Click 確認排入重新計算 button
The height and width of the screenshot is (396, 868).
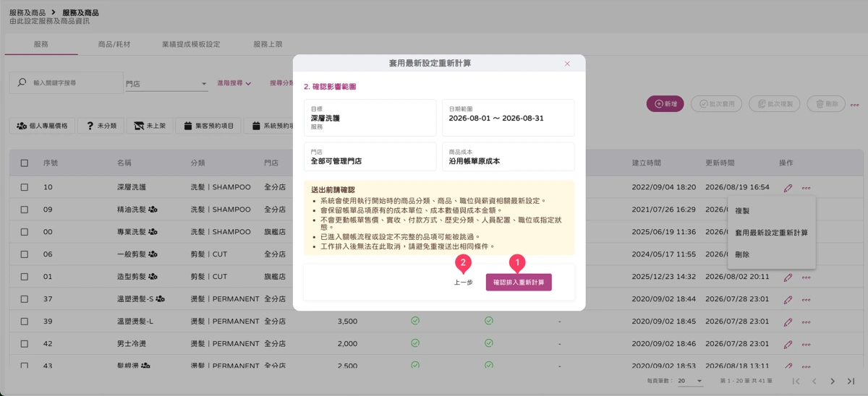519,283
